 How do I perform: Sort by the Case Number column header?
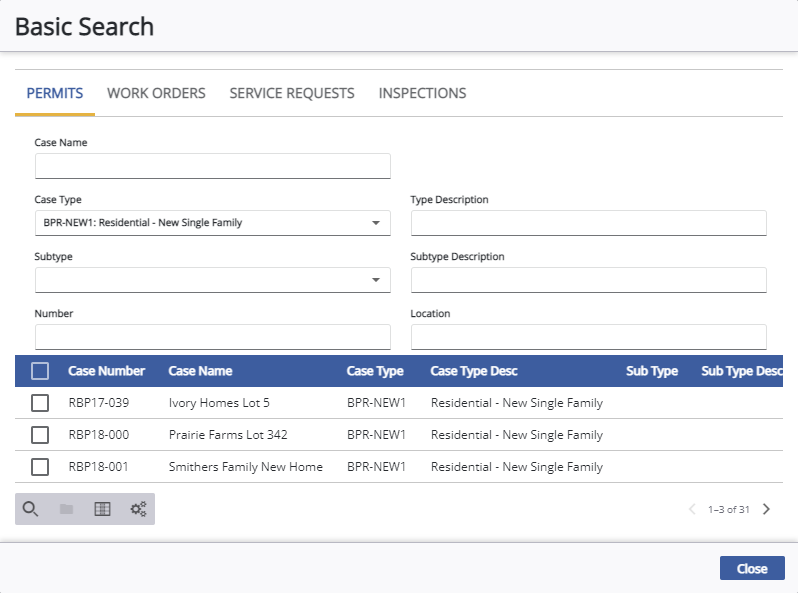(106, 371)
